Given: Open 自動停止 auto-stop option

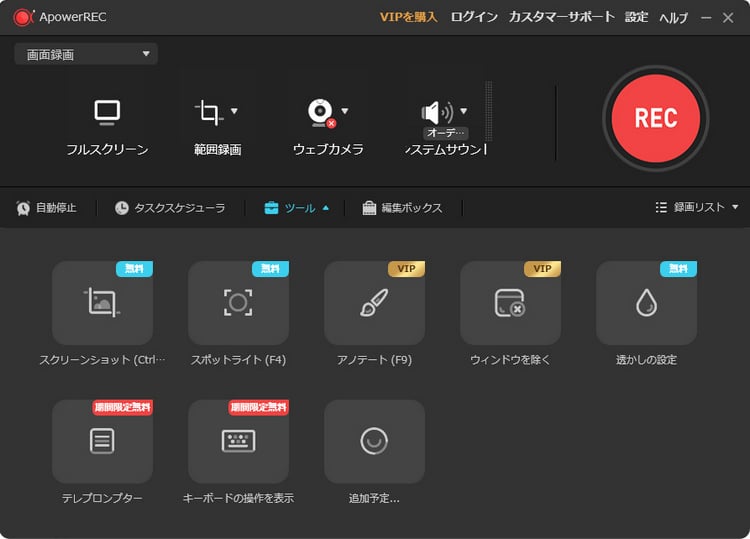Looking at the screenshot, I should tap(46, 208).
